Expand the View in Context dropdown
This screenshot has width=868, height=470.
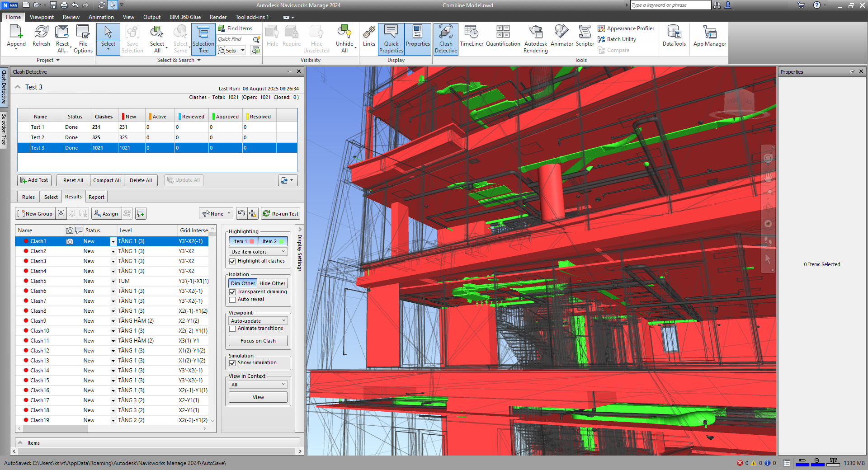coord(258,385)
